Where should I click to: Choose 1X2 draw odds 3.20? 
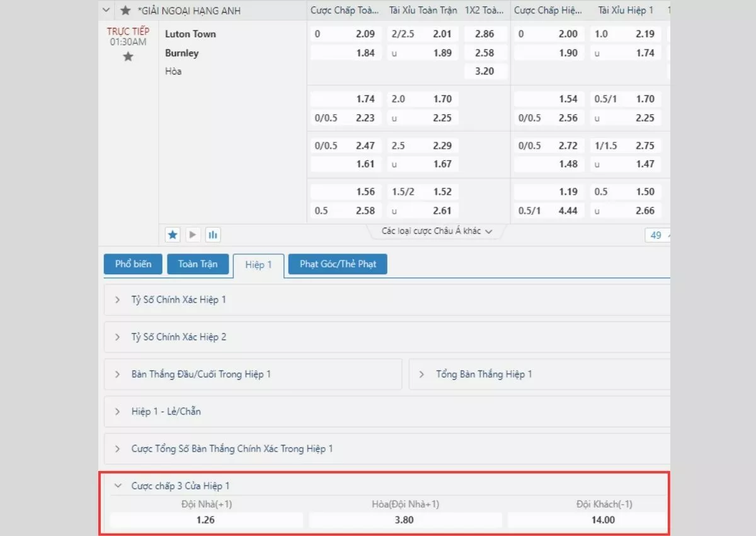click(484, 71)
